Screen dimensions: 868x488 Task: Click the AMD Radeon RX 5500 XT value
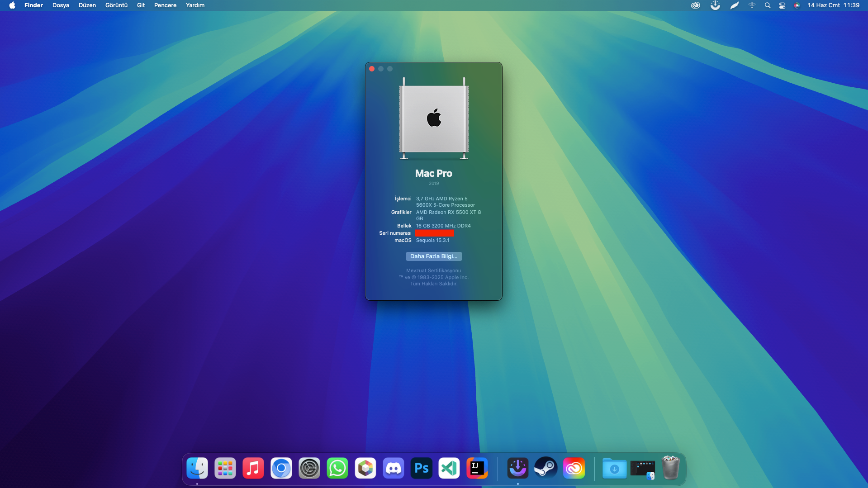pyautogui.click(x=448, y=215)
